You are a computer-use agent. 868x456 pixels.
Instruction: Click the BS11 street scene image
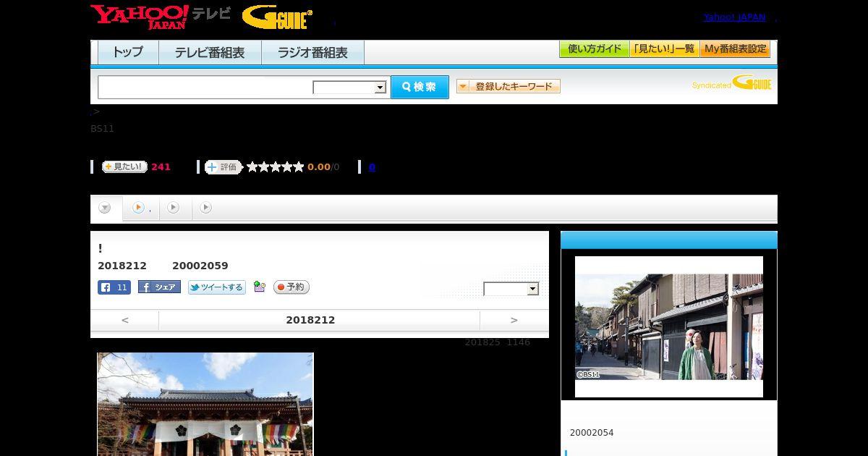[x=669, y=326]
